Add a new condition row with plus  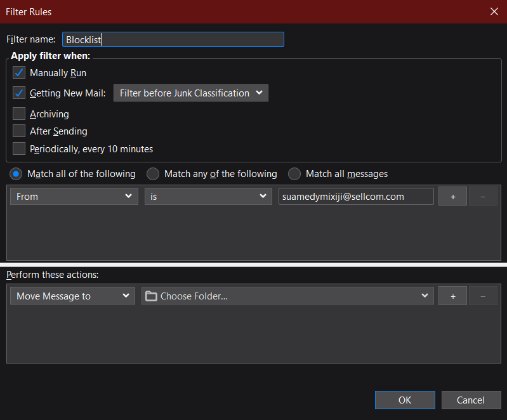pos(452,197)
